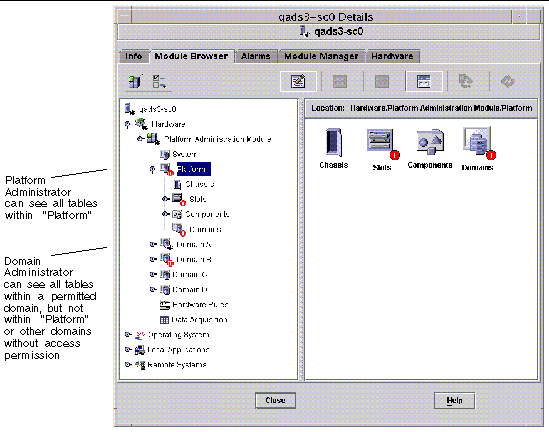Expand the Remote Systems node
Screen dimensions: 549x432
pyautogui.click(x=128, y=365)
